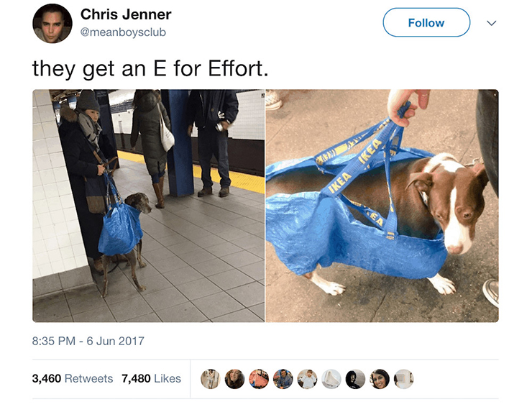Screen dimensions: 532x407
Task: Open the Chris Jenner display name link
Action: click(126, 14)
